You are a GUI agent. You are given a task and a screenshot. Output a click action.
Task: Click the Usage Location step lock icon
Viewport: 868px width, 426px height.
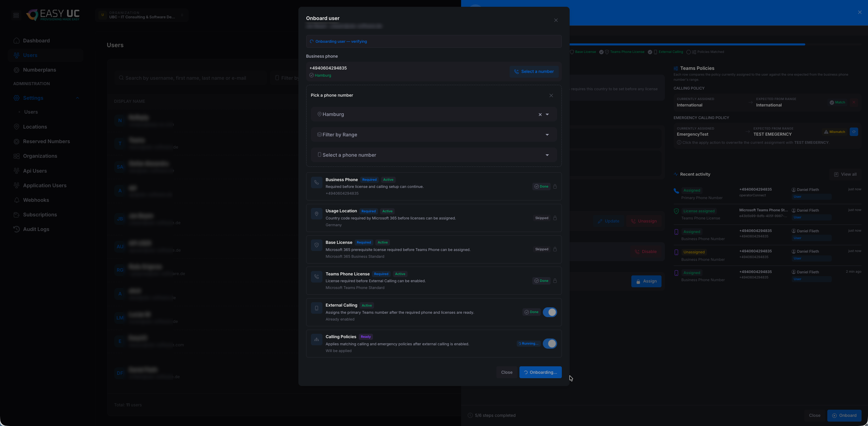[555, 218]
